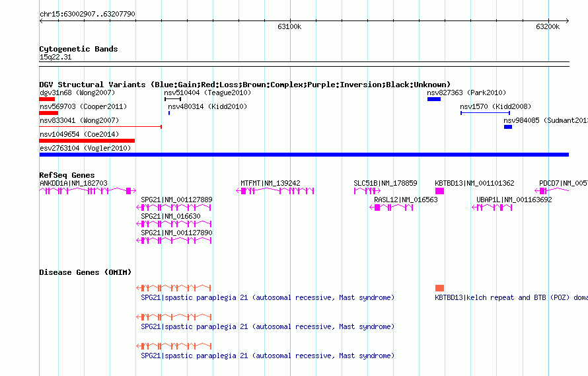Click the UBAP1L gene structure glyph
588x376 pixels.
tap(492, 207)
